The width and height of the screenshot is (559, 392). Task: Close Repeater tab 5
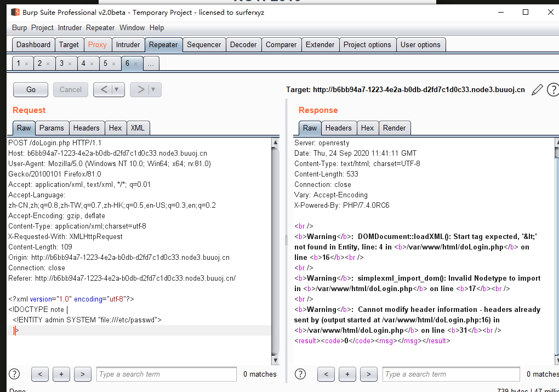(114, 64)
